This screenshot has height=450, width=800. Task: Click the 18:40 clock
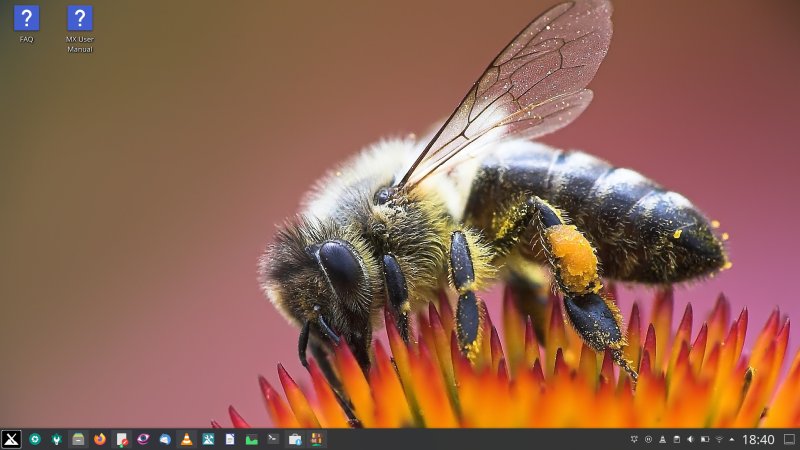[758, 439]
